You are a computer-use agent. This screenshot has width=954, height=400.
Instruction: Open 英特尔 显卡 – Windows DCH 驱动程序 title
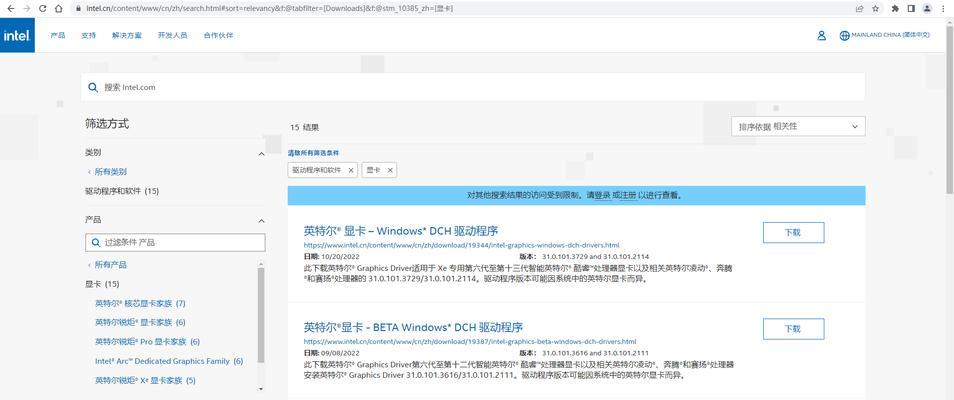point(400,231)
